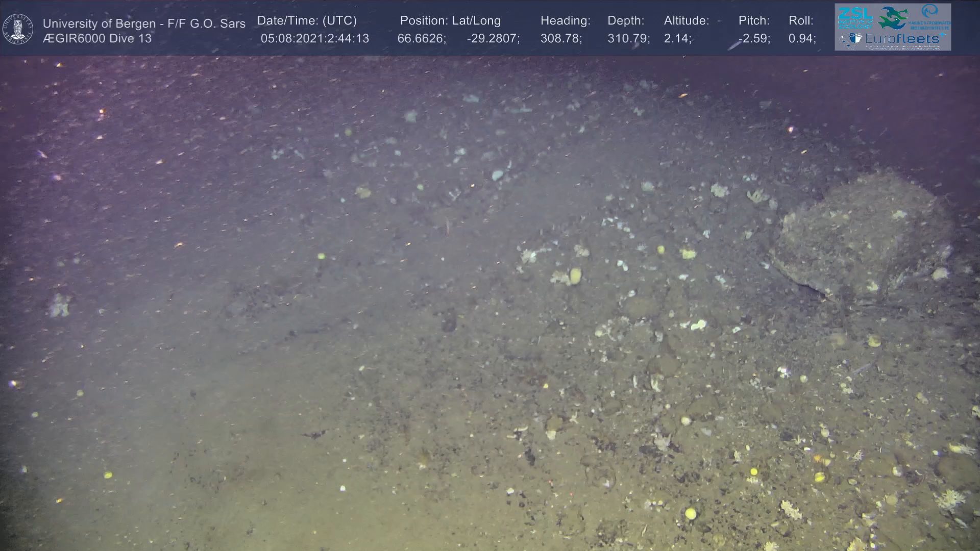Click the ZSL Institute of Zoology logo
The width and height of the screenshot is (980, 551).
point(855,17)
